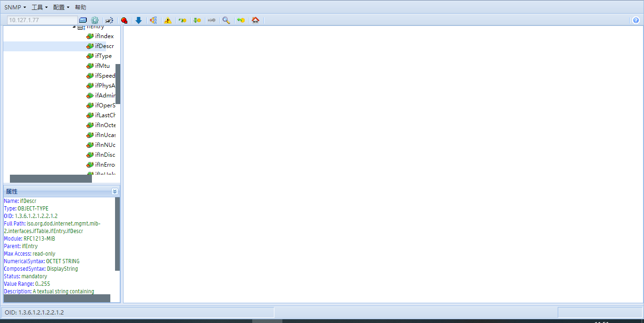The width and height of the screenshot is (644, 323).
Task: Start SNMP walk of subtree icon
Action: tap(153, 20)
